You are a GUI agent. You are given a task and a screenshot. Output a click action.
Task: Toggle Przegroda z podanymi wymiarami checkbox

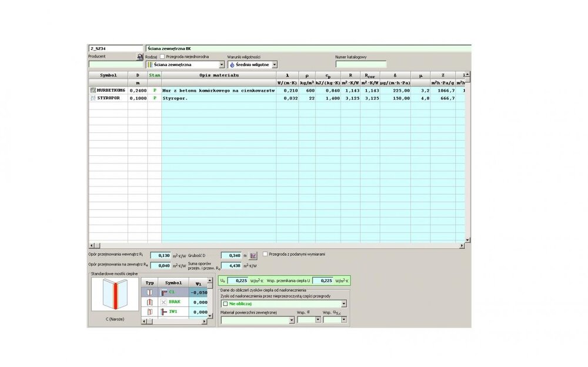point(265,254)
